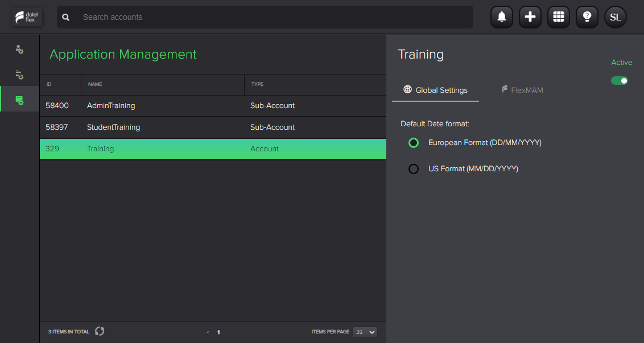Disable the Active toggle for Training
This screenshot has height=343, width=644.
tap(620, 80)
